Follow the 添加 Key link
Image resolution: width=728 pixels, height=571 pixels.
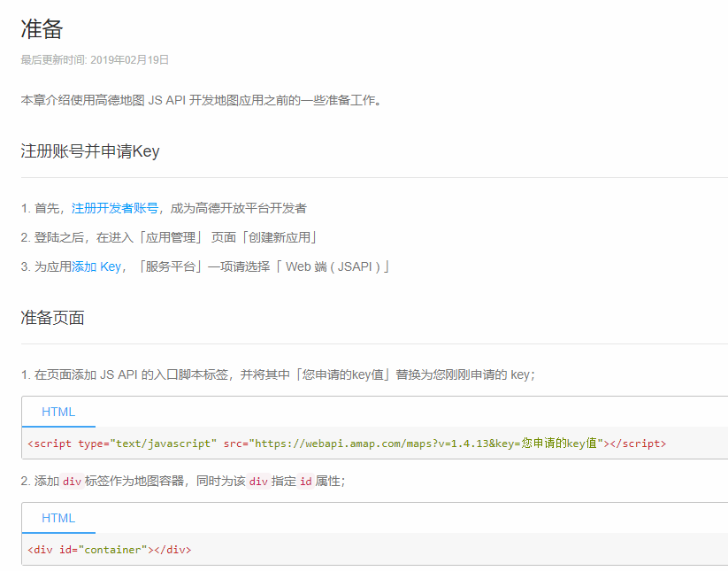tap(96, 266)
